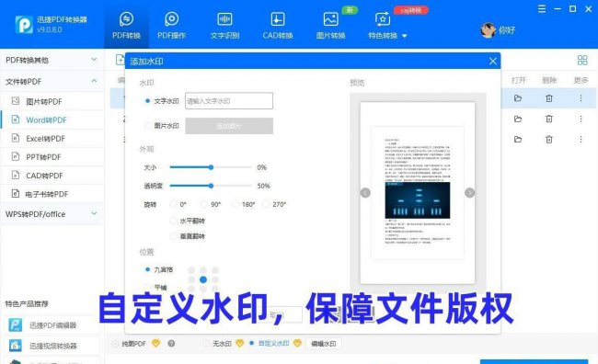598x364 pixels.
Task: Click help icon beside 纯图PDF
Action: [x=171, y=344]
